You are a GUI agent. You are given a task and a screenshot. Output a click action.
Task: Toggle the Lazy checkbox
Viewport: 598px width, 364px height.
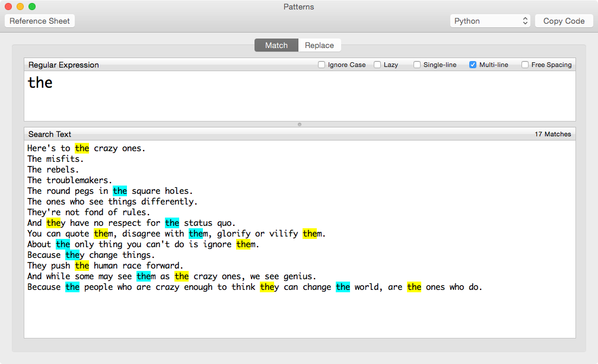(377, 65)
